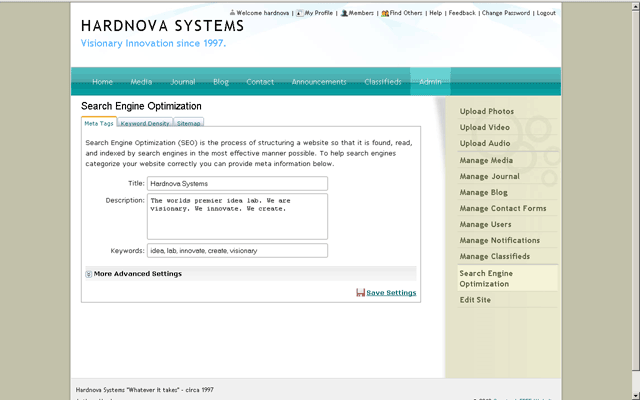This screenshot has width=640, height=400.
Task: Switch to the Keyword Density tab
Action: click(x=145, y=123)
